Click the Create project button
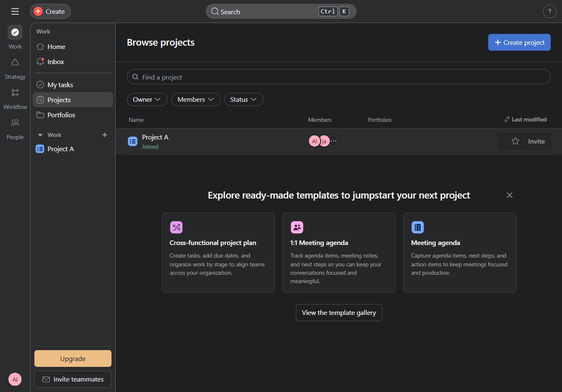 click(519, 42)
